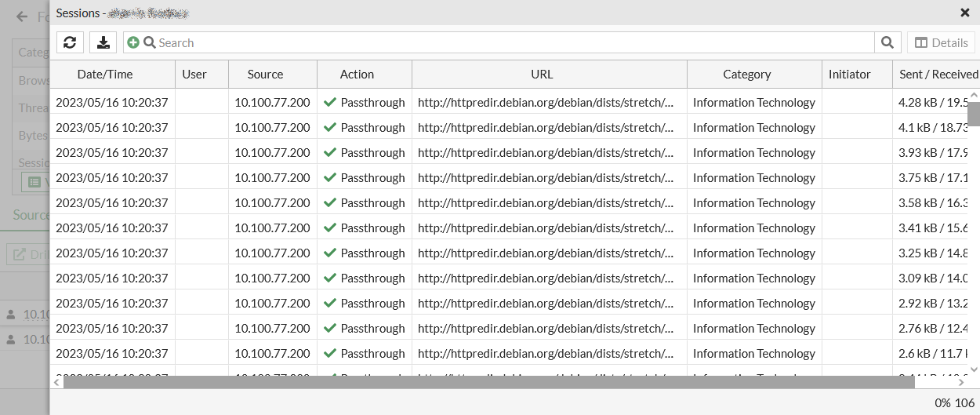This screenshot has width=980, height=415.
Task: Sort by the Date/Time column header
Action: point(105,75)
